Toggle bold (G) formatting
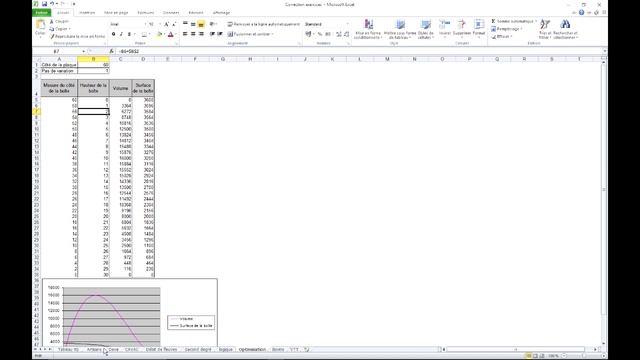This screenshot has width=640, height=360. point(113,34)
